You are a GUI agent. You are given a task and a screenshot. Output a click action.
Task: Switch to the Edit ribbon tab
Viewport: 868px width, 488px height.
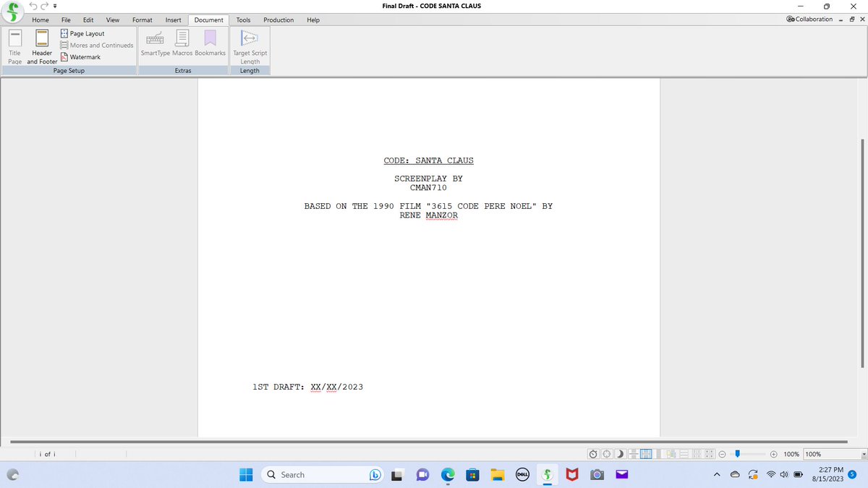click(x=88, y=20)
